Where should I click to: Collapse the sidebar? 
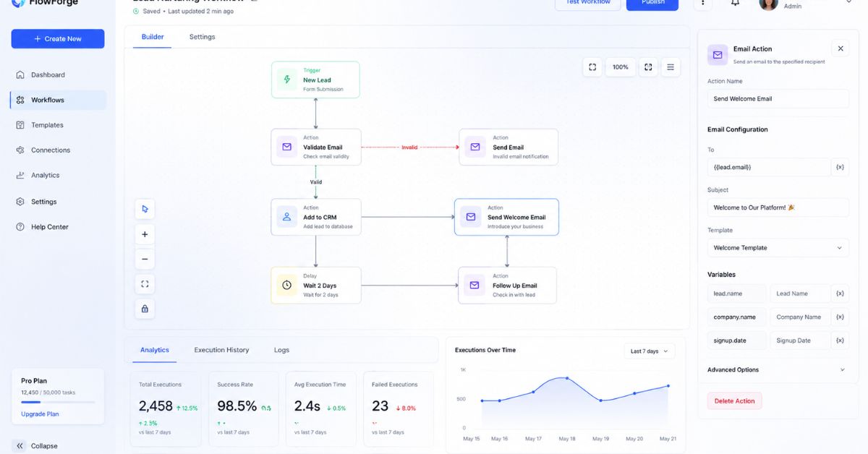[36, 446]
